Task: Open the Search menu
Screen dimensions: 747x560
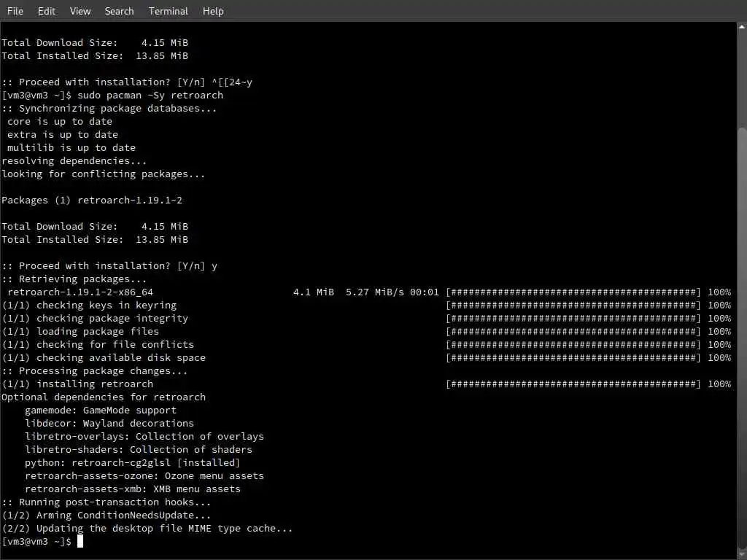Action: (119, 11)
